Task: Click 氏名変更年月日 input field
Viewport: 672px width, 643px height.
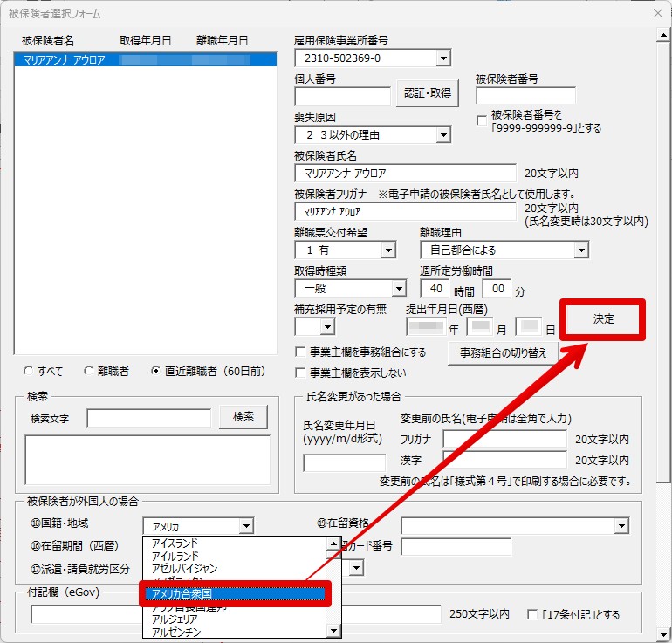Action: pyautogui.click(x=344, y=462)
